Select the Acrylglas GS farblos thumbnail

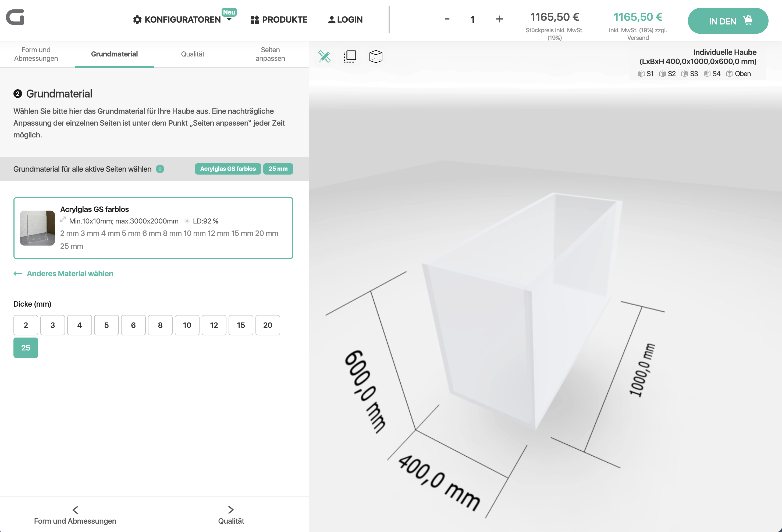click(x=37, y=228)
